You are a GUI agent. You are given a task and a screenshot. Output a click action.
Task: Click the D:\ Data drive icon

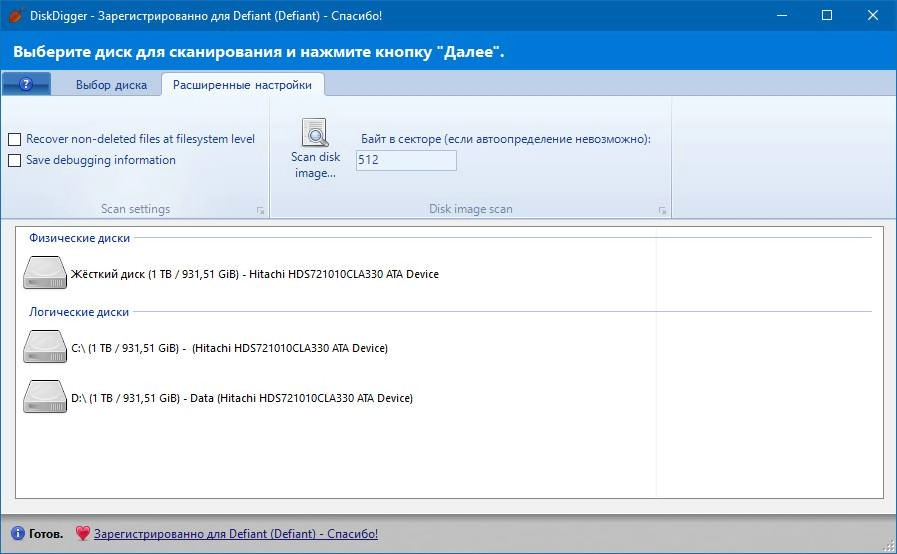pyautogui.click(x=45, y=397)
